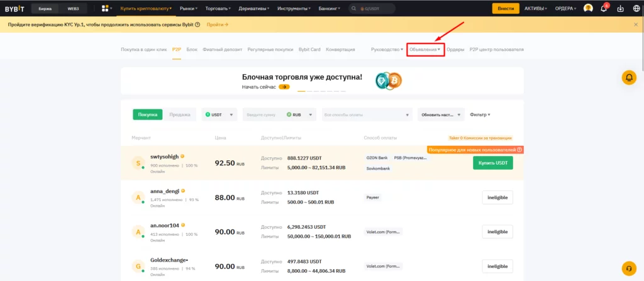The width and height of the screenshot is (644, 281).
Task: Open the language globe icon
Action: (x=636, y=8)
